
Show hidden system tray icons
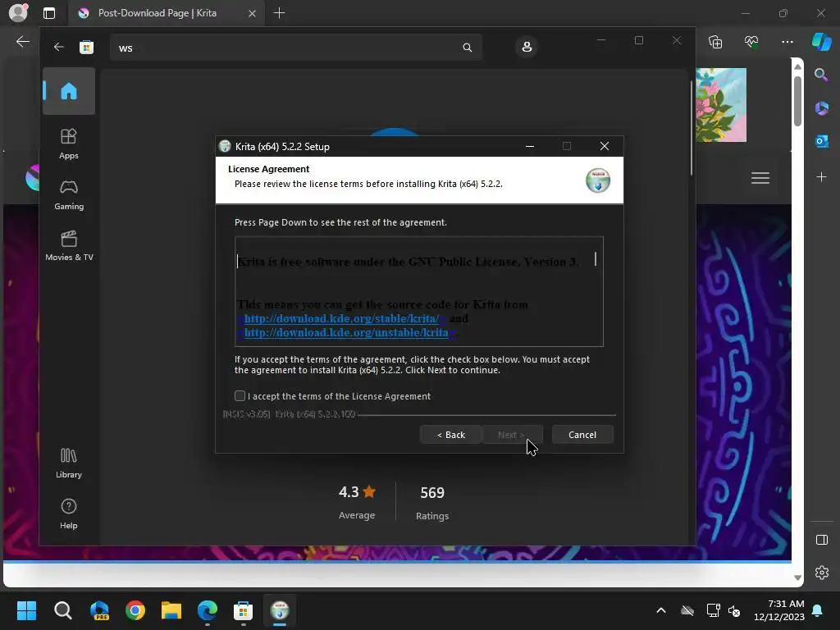click(661, 610)
